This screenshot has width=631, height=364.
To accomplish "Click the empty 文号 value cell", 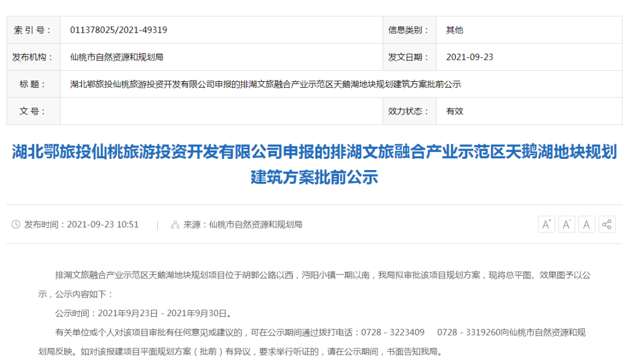I will pos(221,111).
